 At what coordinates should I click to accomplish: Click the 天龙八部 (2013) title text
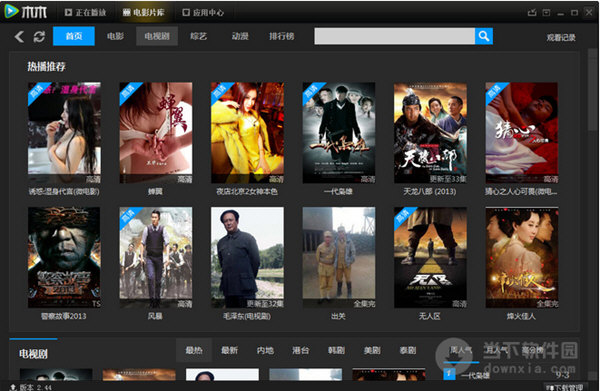point(430,191)
